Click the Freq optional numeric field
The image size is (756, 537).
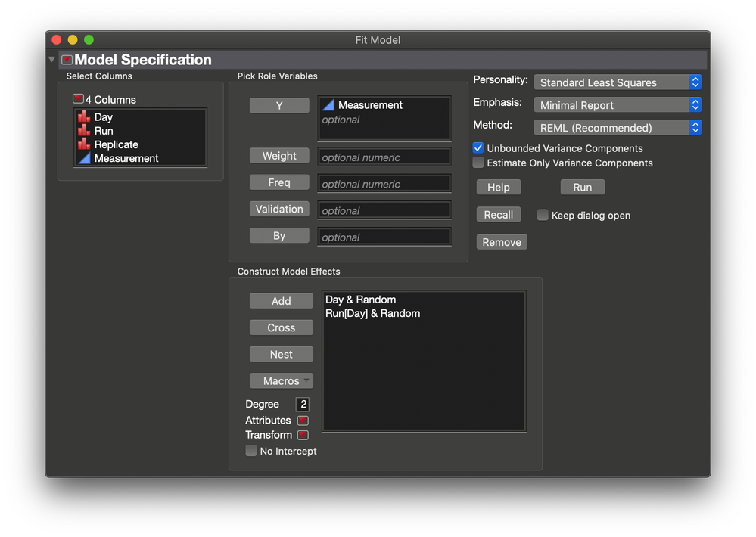[384, 184]
